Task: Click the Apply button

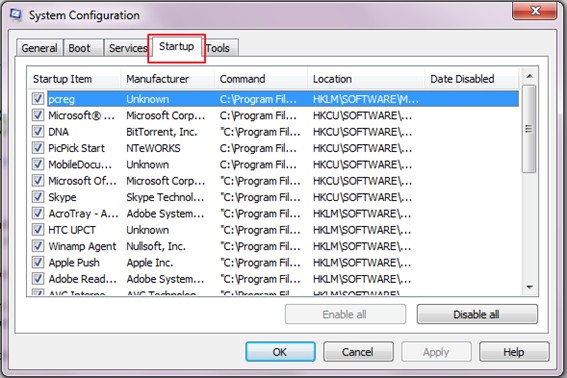Action: pos(436,352)
